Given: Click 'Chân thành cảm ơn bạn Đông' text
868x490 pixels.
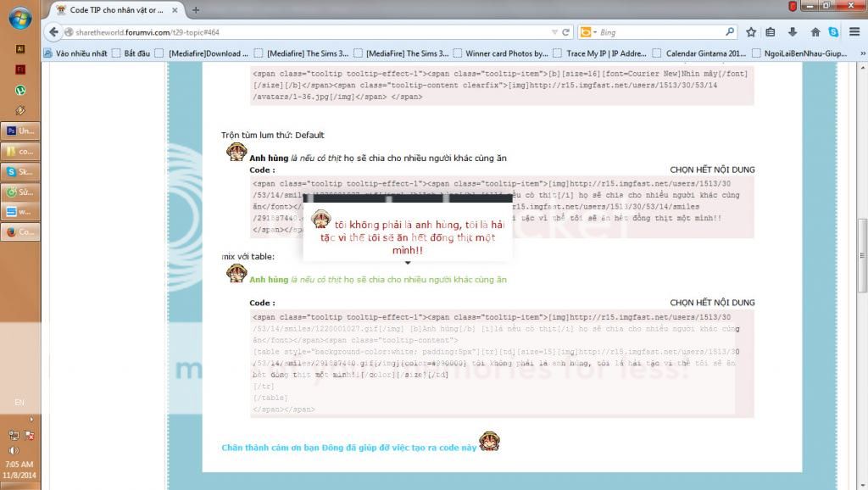Looking at the screenshot, I should click(x=348, y=448).
